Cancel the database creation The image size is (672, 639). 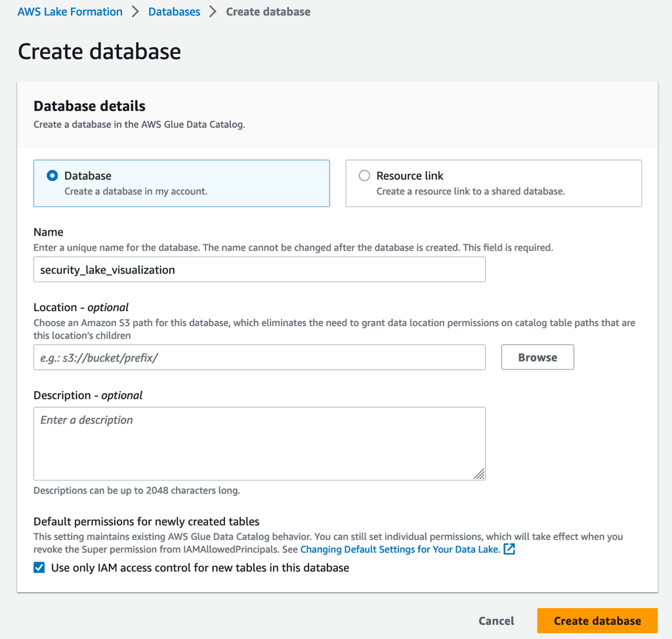pos(495,621)
